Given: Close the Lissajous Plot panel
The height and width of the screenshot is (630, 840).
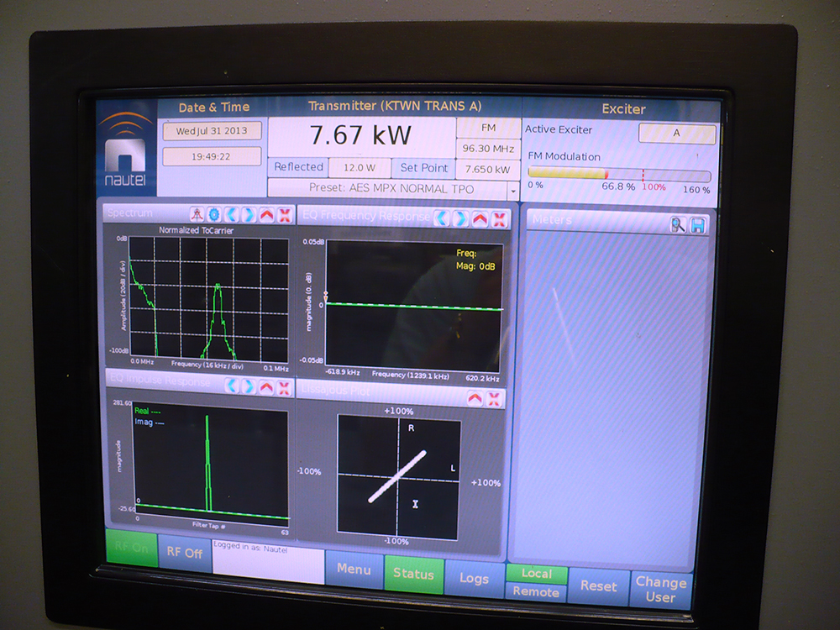Looking at the screenshot, I should (x=494, y=398).
